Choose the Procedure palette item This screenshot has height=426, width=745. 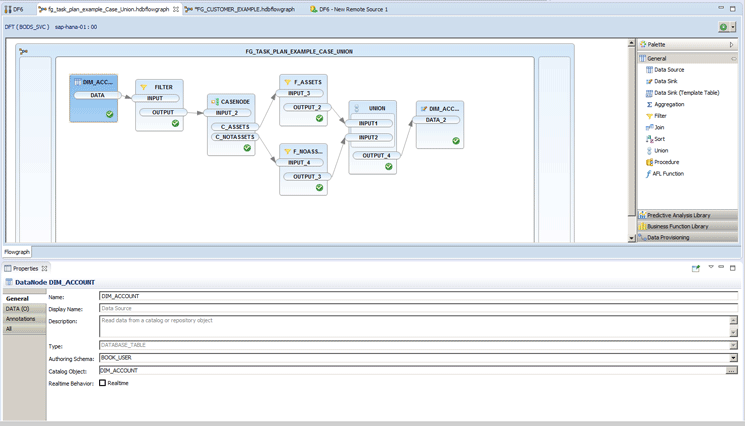tap(665, 162)
